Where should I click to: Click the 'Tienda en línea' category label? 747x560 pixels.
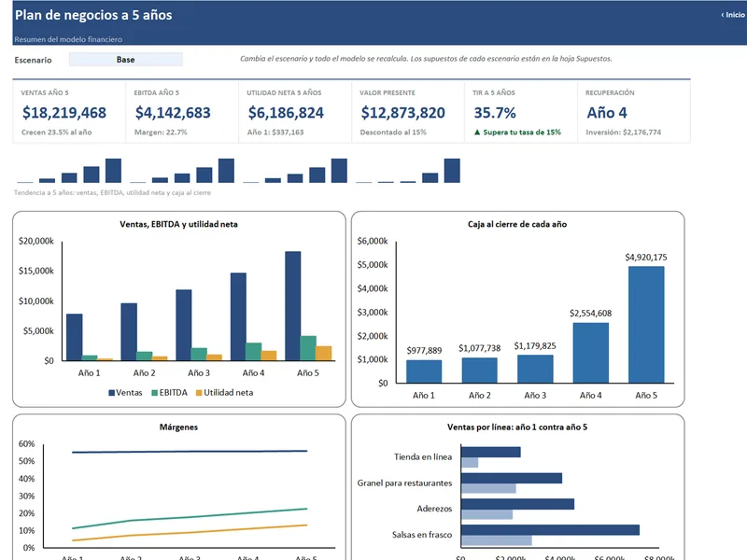pyautogui.click(x=423, y=456)
